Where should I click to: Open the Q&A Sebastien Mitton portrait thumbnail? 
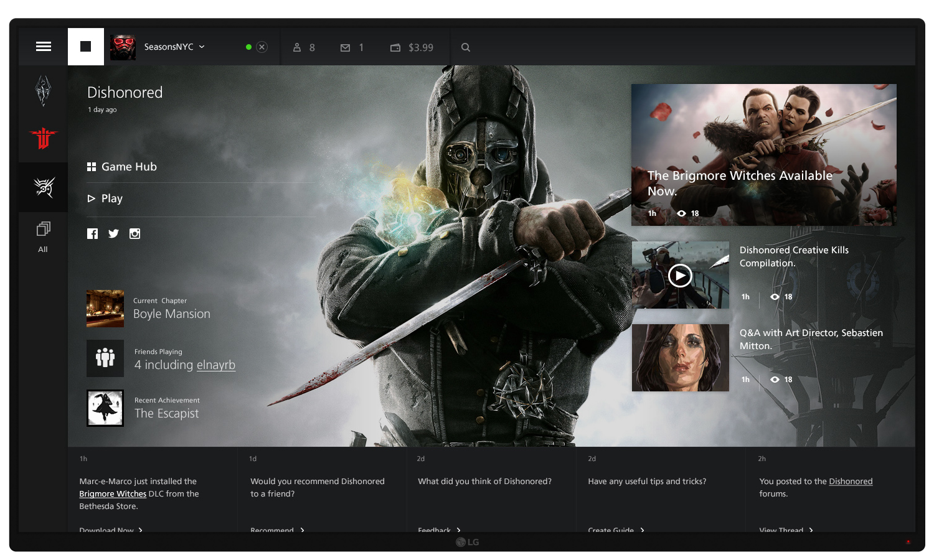coord(681,358)
